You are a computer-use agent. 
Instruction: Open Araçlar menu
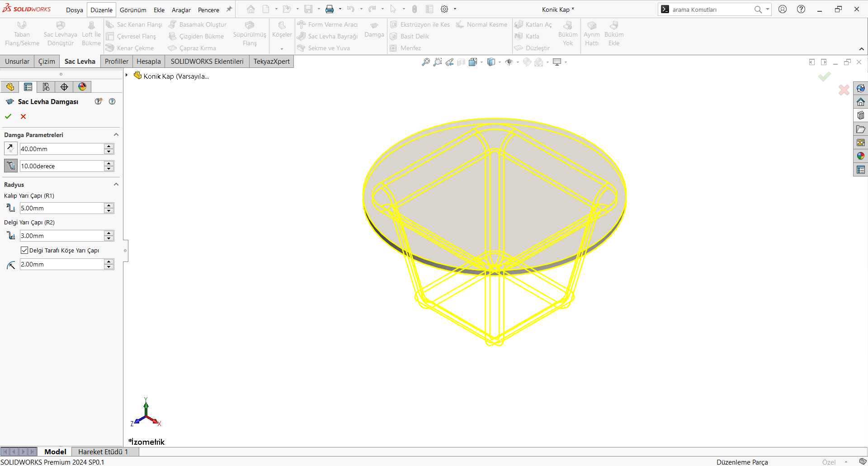tap(181, 10)
